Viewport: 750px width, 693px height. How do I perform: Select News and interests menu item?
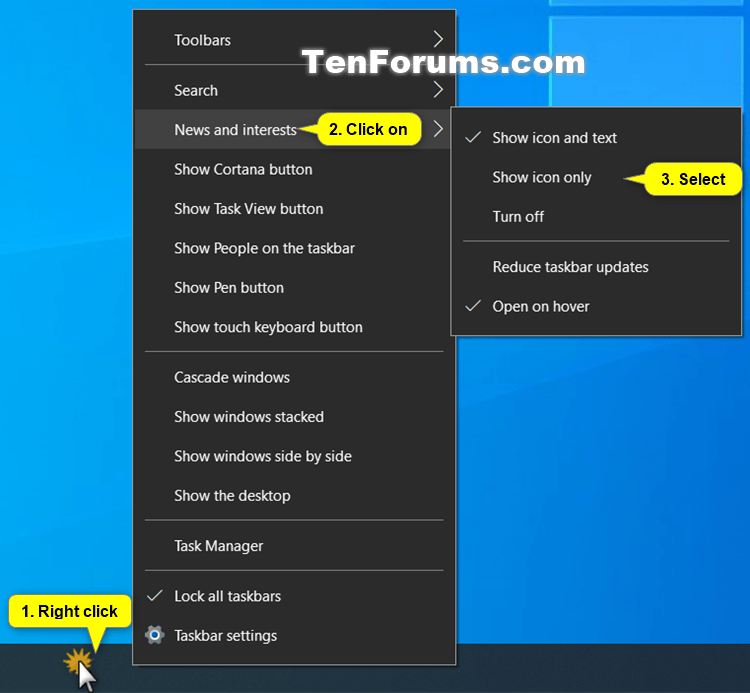[x=294, y=129]
